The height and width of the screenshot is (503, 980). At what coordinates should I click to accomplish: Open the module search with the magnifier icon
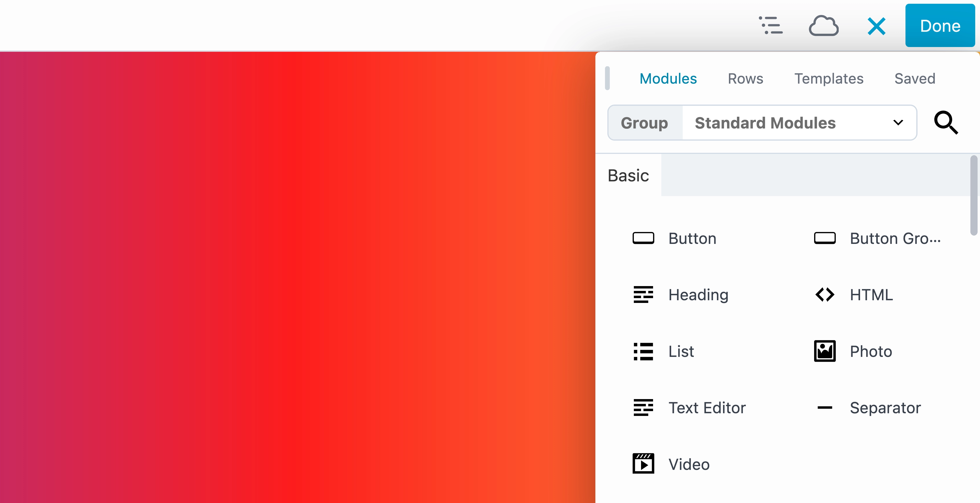[947, 123]
